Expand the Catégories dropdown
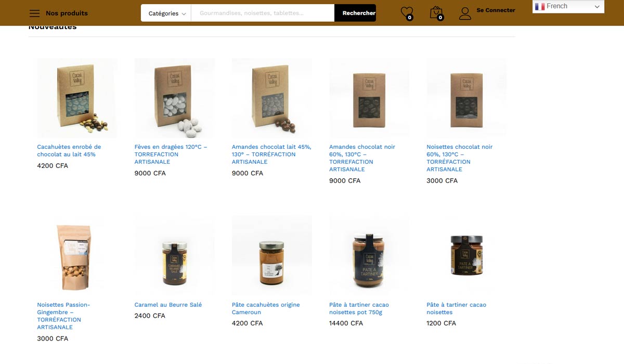The image size is (624, 364). (x=166, y=13)
